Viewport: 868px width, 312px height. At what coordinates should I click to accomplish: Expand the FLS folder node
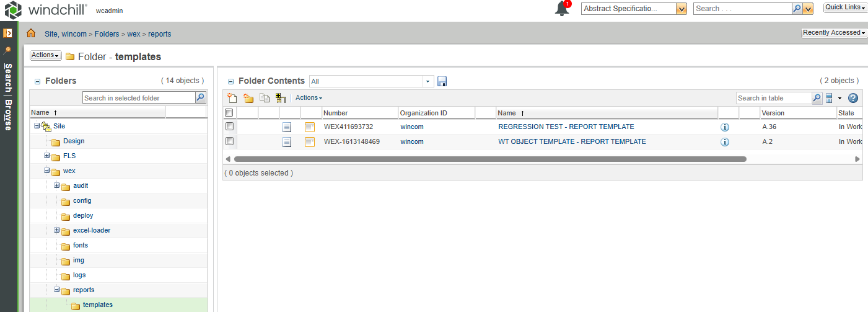[x=46, y=156]
